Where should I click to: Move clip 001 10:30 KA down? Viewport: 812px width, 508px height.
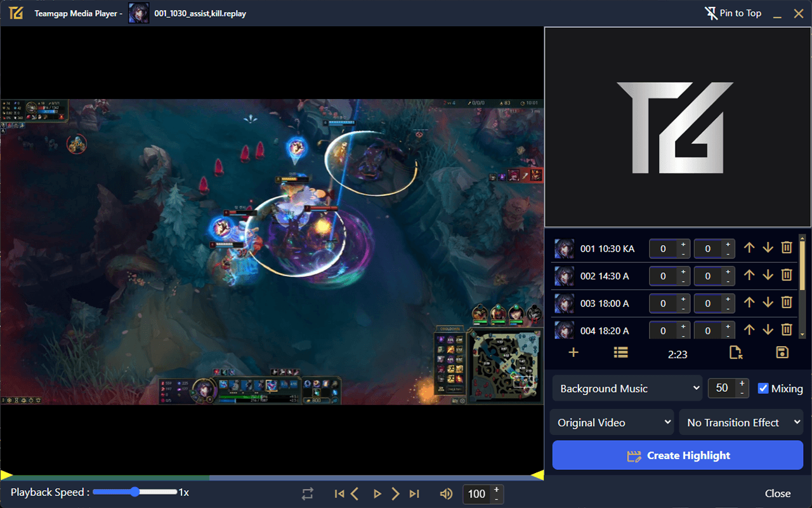(x=768, y=248)
